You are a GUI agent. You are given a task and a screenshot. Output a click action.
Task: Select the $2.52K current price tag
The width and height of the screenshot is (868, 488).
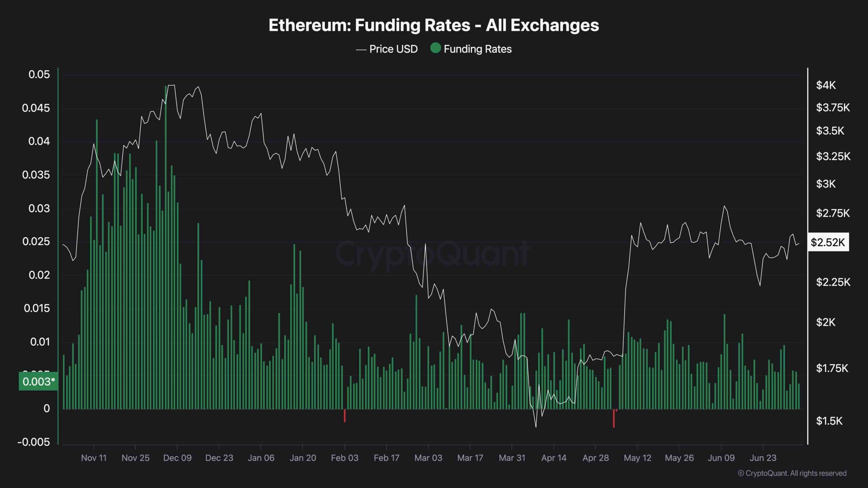pyautogui.click(x=828, y=242)
